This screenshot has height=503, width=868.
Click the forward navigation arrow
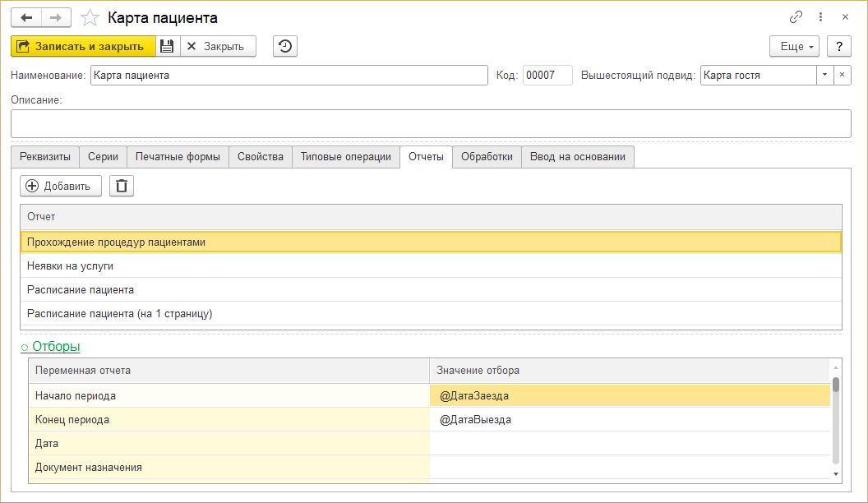click(56, 17)
